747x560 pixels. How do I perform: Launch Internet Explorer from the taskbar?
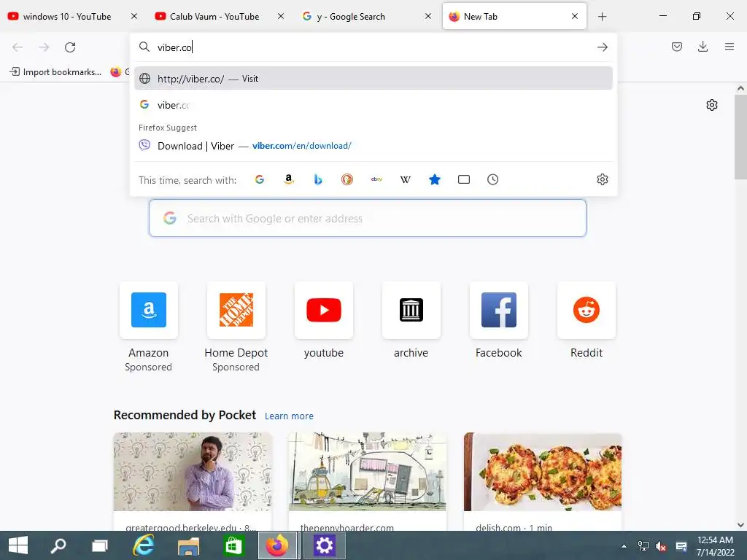point(144,545)
